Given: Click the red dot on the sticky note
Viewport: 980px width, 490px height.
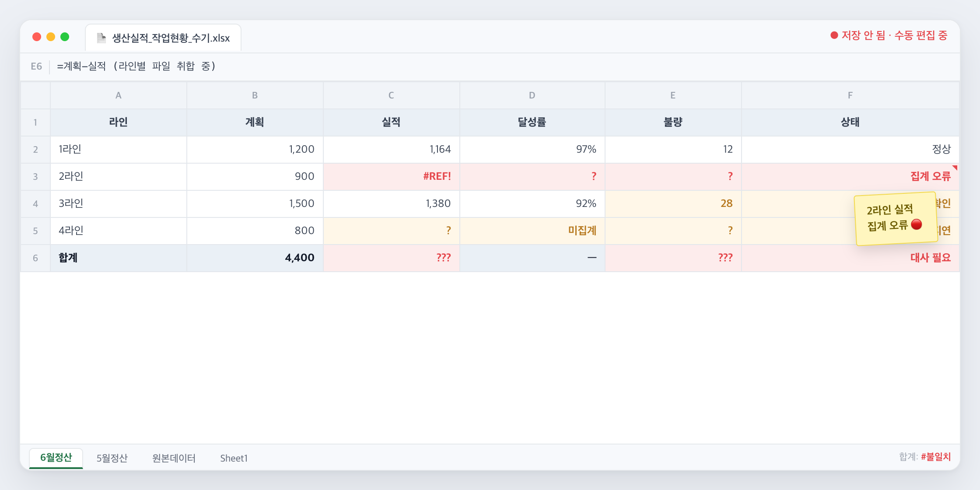Looking at the screenshot, I should pos(917,224).
